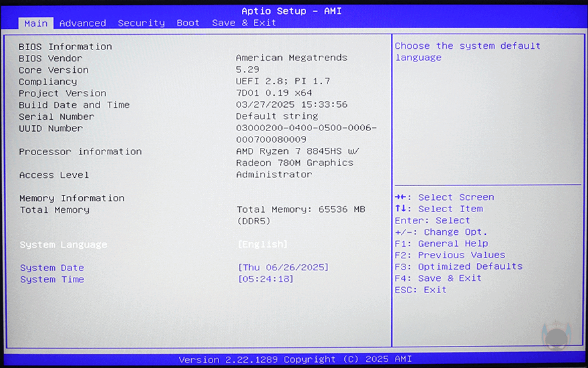
Task: Click the Processor information label
Action: pyautogui.click(x=80, y=152)
